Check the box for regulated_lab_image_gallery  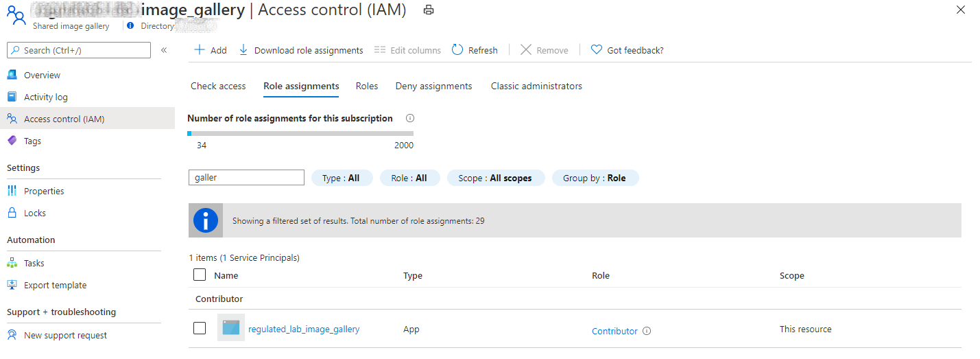pos(200,328)
